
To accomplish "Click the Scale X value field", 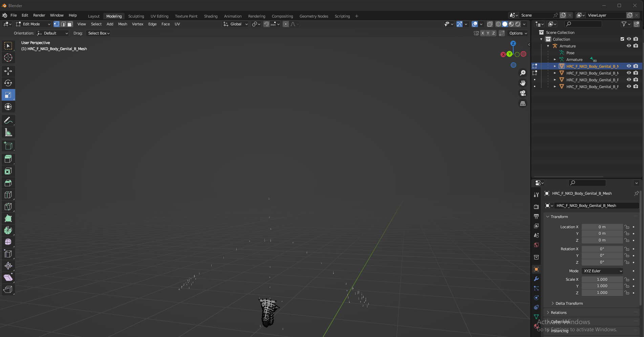I will pos(602,279).
